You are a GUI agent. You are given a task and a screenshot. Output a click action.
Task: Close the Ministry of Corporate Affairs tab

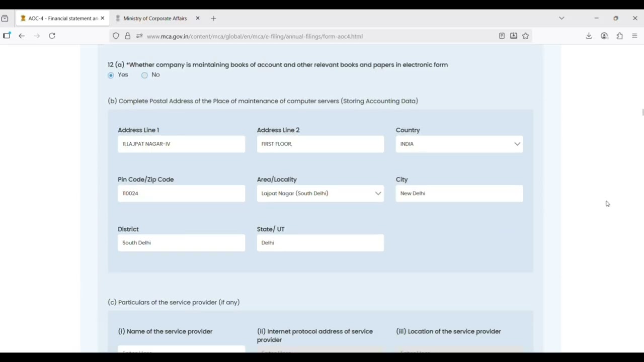pos(197,18)
